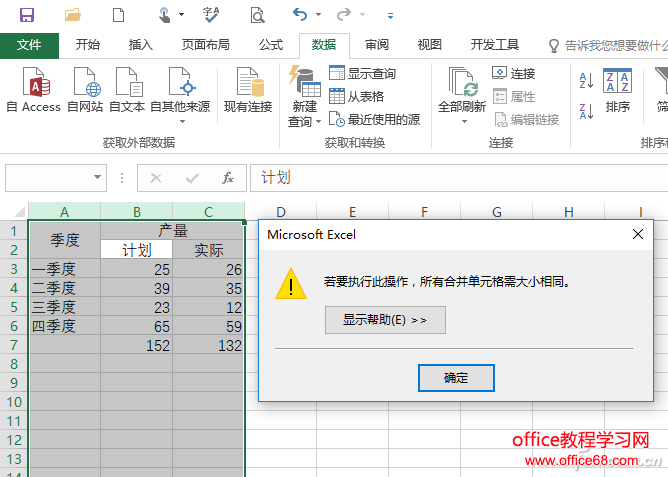Click 从表格 from table
Image resolution: width=668 pixels, height=477 pixels.
[x=357, y=96]
